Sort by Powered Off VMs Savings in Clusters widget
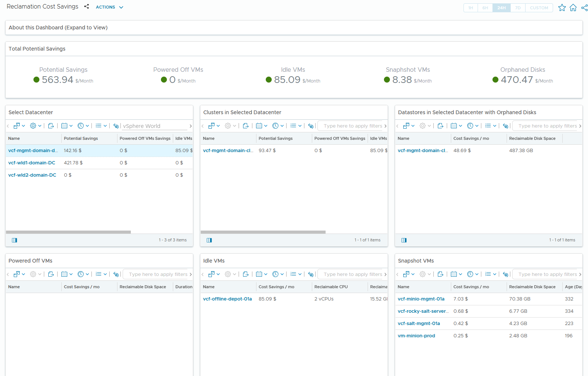Image resolution: width=588 pixels, height=376 pixels. [340, 138]
